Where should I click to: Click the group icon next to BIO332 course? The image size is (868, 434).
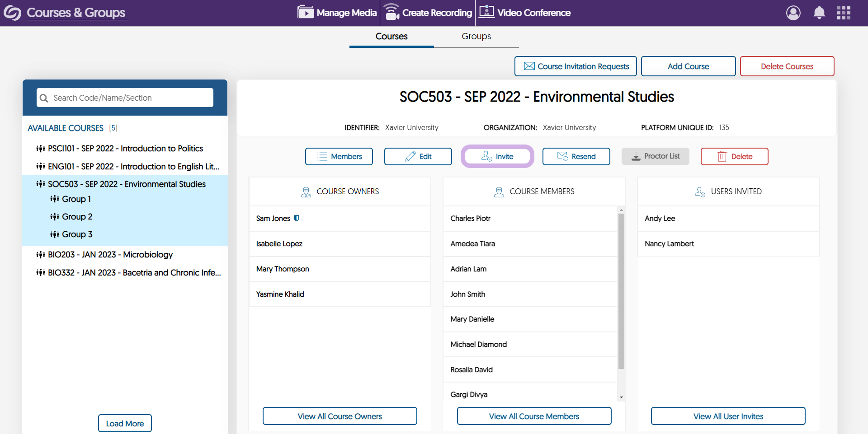click(41, 273)
